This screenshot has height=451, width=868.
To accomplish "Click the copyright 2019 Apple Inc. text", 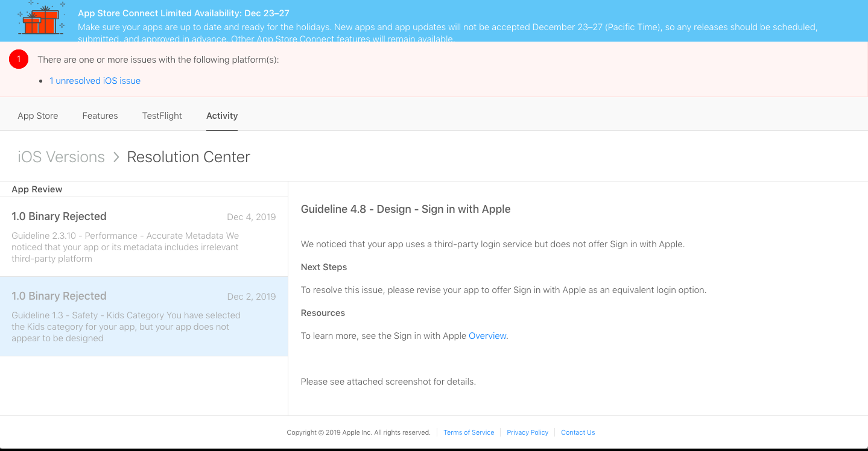I will 358,432.
